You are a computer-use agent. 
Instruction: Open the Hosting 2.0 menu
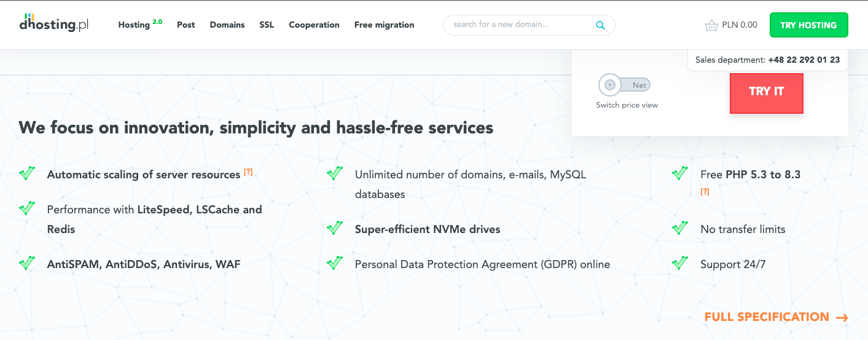pyautogui.click(x=140, y=25)
